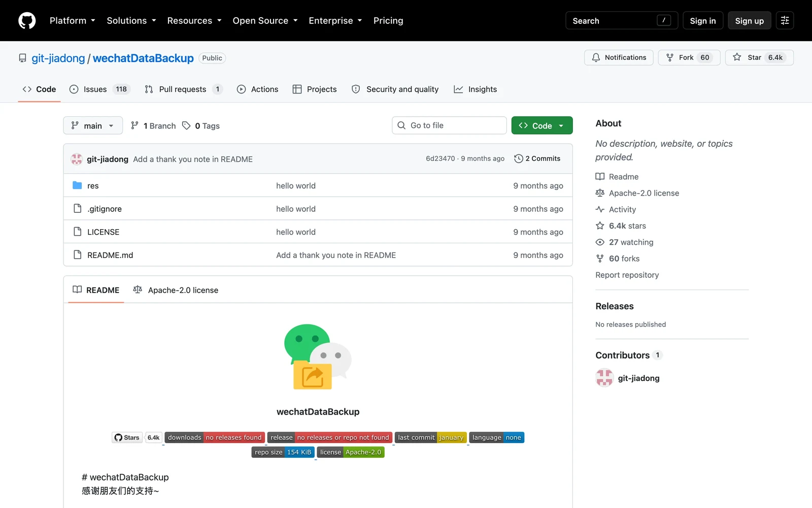
Task: Click the wechatDataBackup logo image
Action: (318, 357)
